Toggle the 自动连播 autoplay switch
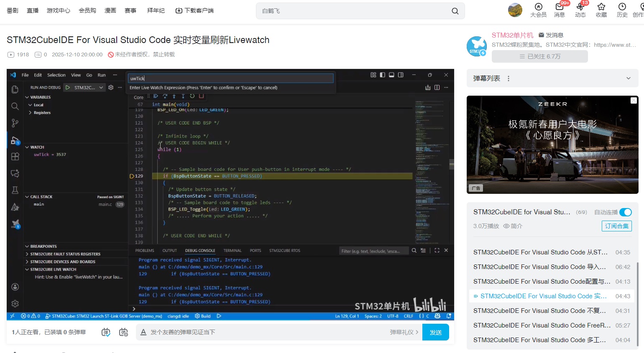This screenshot has height=353, width=644. (x=626, y=212)
